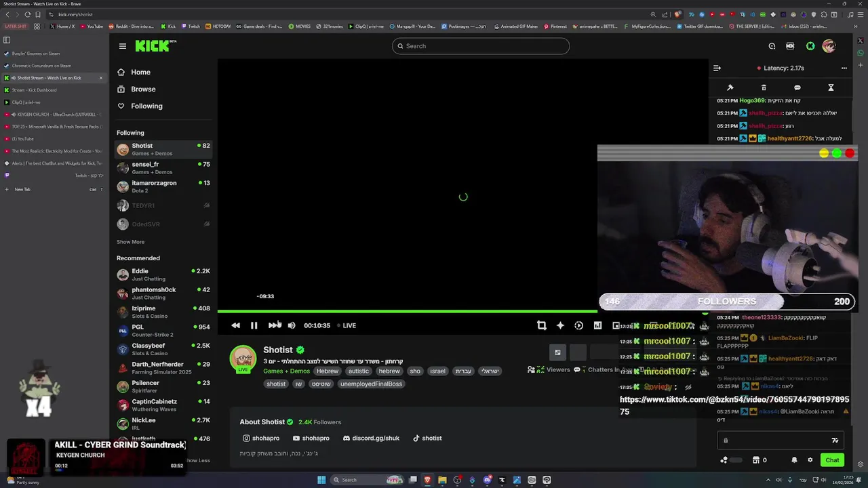This screenshot has width=868, height=488.
Task: Open the Kick hamburger sidebar menu
Action: (122, 46)
